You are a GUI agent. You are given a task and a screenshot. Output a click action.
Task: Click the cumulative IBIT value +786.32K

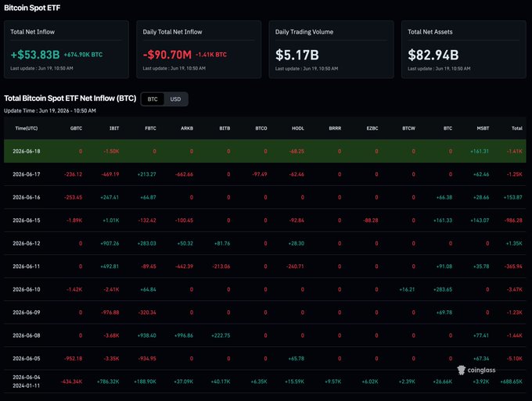click(108, 381)
